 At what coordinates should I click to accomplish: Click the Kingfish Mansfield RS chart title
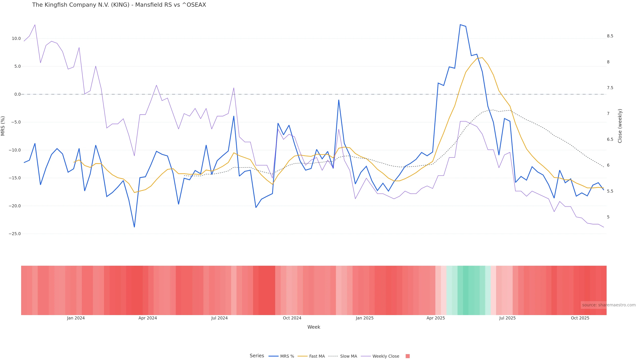pyautogui.click(x=119, y=5)
